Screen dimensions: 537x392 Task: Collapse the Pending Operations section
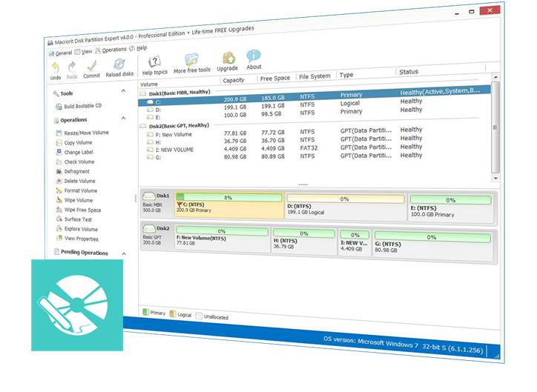pyautogui.click(x=124, y=254)
